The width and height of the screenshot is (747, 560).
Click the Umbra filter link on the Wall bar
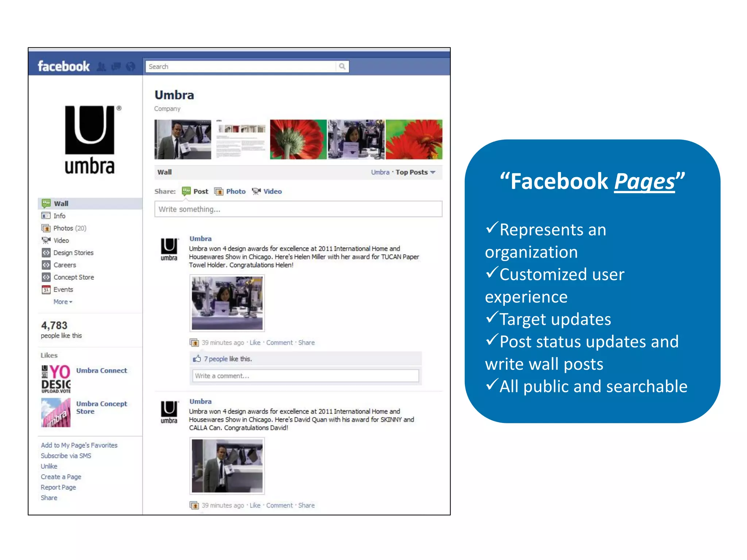pyautogui.click(x=380, y=172)
